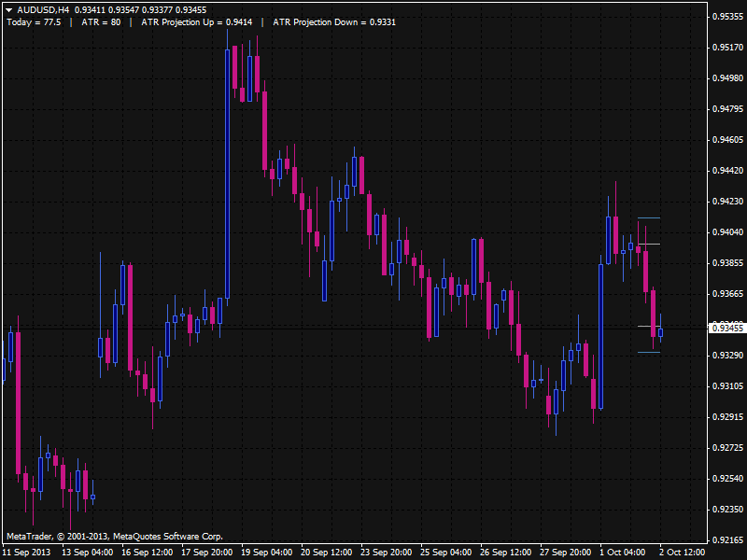Click the 0.92165 price scale label
Screen dimensions: 747x560
(x=727, y=540)
